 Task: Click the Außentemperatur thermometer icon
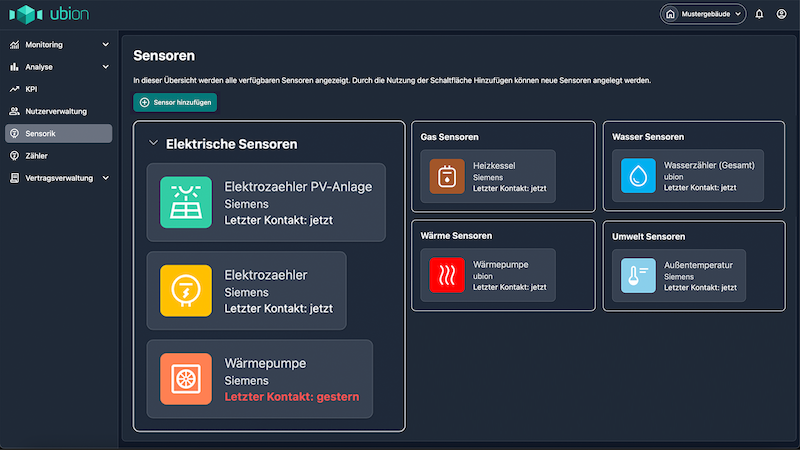[637, 275]
